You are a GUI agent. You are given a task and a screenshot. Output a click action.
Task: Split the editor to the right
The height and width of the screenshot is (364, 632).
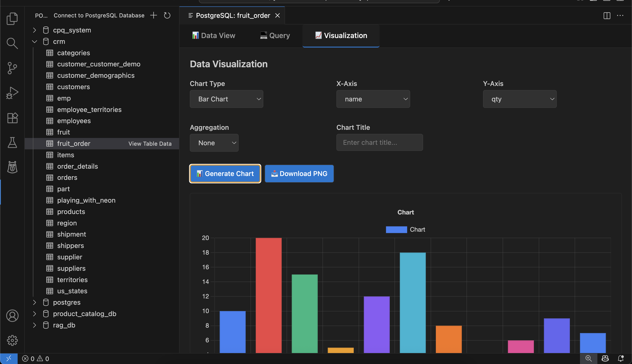[x=607, y=15]
